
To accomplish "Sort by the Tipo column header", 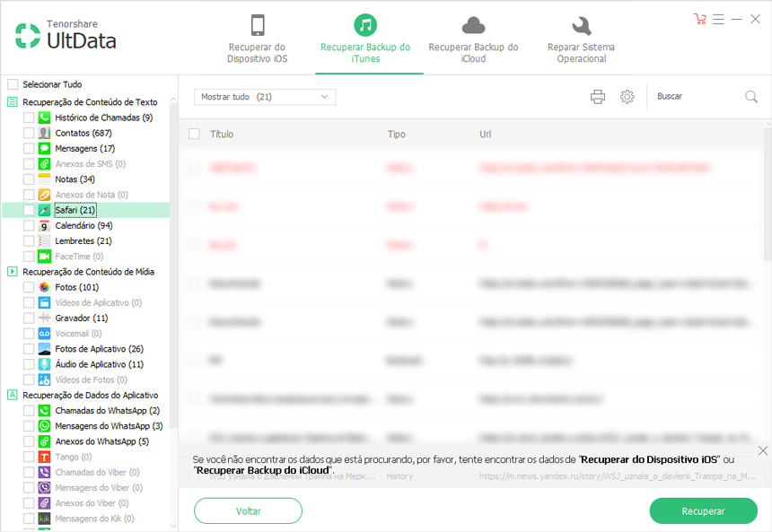I will point(397,135).
